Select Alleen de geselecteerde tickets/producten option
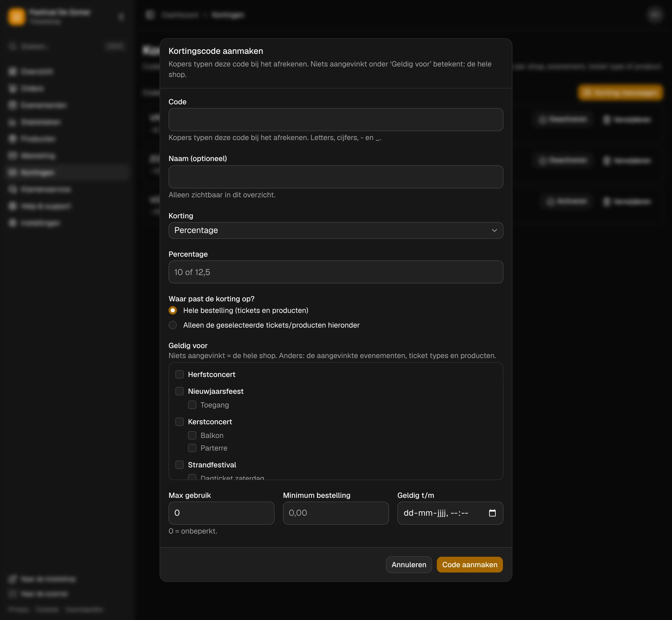The image size is (672, 620). [x=173, y=325]
